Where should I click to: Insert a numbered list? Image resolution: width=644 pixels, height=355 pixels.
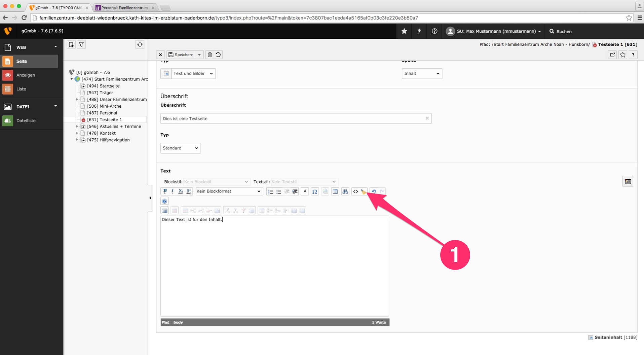(271, 191)
